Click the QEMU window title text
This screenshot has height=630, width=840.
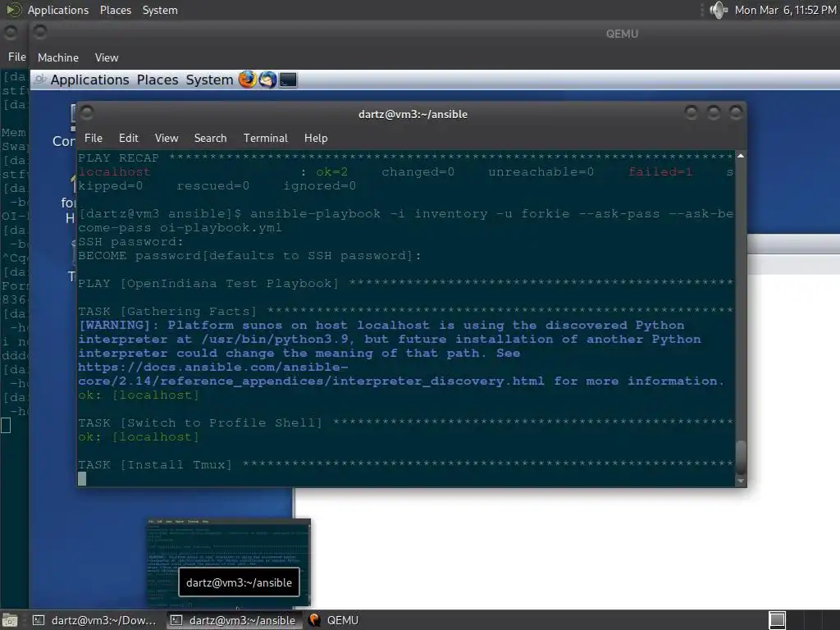[x=622, y=34]
